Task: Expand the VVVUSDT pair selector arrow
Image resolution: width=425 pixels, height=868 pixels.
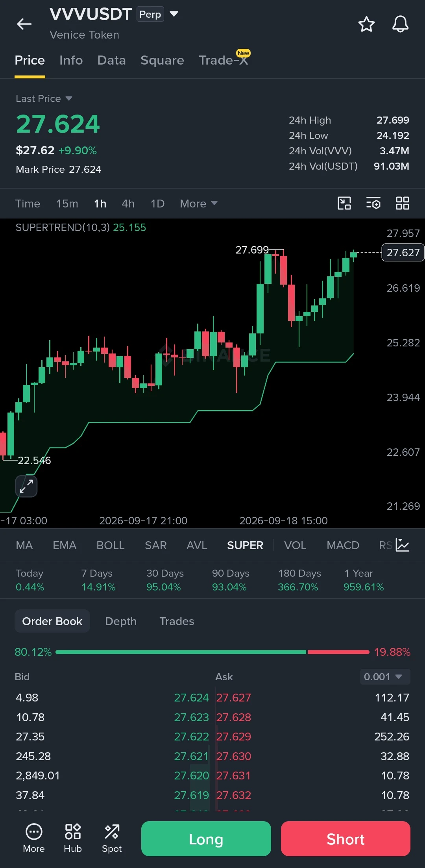Action: [x=174, y=14]
